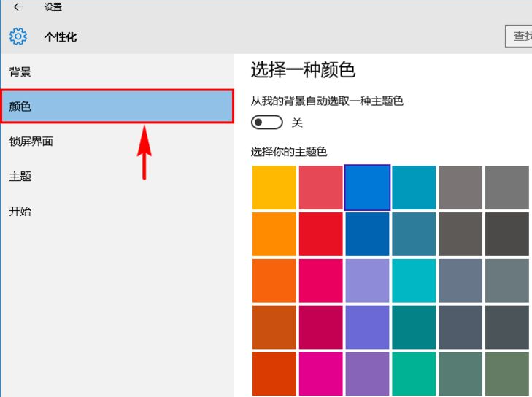Select the 颜色 sidebar item

(117, 107)
